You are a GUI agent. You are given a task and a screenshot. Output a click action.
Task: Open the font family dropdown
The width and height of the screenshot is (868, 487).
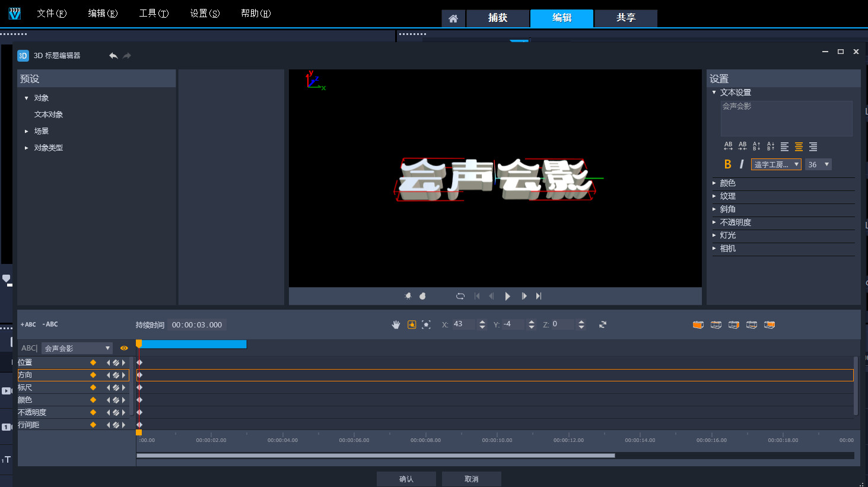[x=776, y=164]
